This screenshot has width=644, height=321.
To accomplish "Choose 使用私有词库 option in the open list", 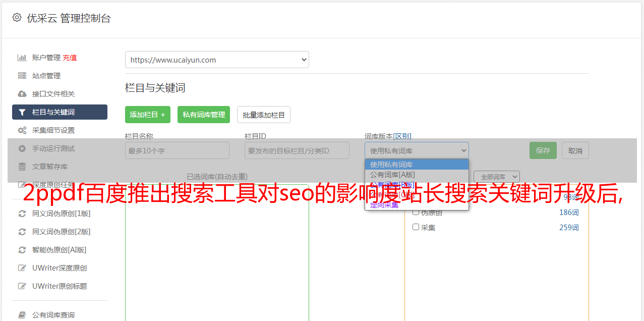I will tap(417, 165).
